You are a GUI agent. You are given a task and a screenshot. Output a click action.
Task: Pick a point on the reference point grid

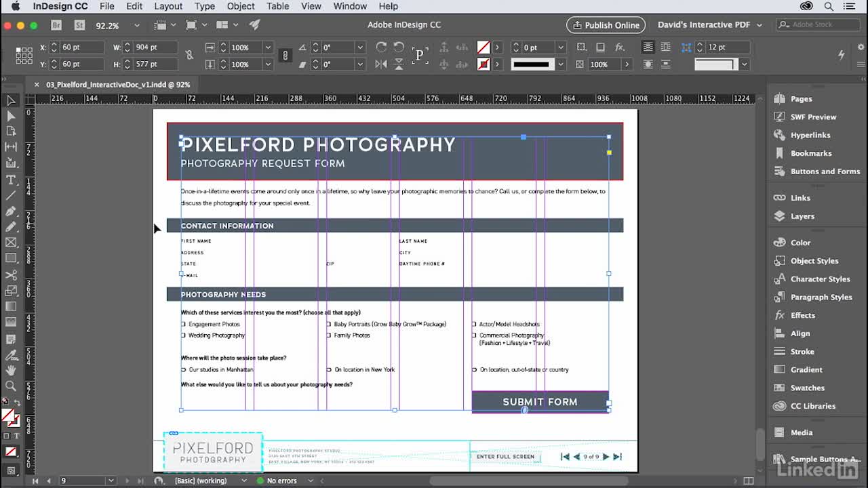click(24, 56)
